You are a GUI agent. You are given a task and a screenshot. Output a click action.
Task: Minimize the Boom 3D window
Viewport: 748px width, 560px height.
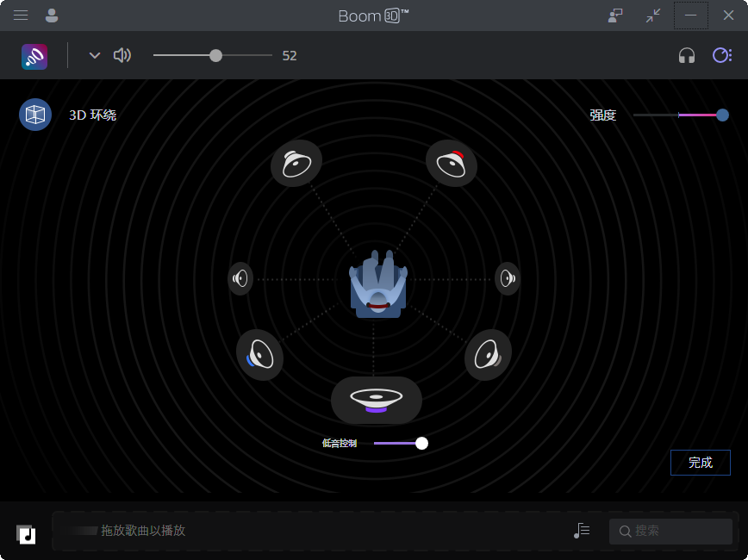click(x=690, y=16)
